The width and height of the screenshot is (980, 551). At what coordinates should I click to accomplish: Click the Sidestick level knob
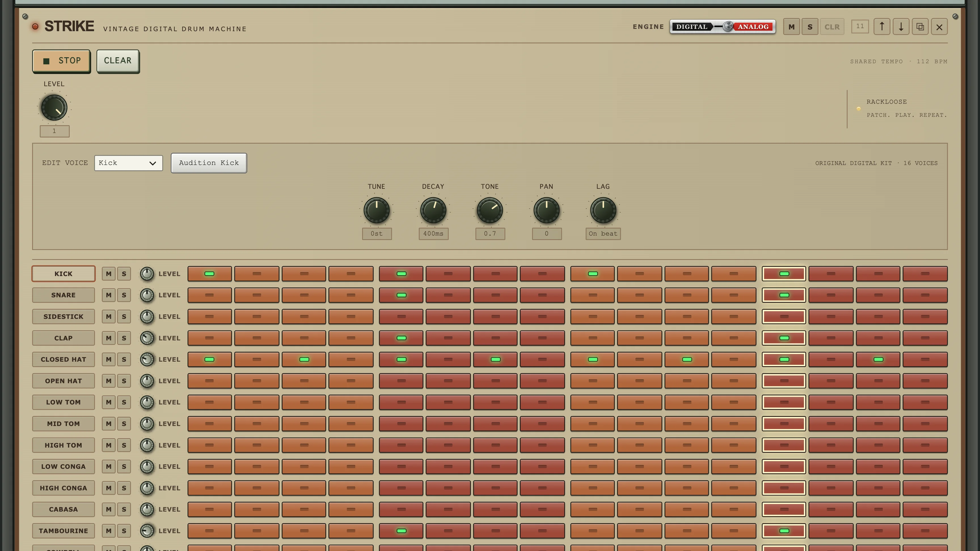pyautogui.click(x=147, y=317)
